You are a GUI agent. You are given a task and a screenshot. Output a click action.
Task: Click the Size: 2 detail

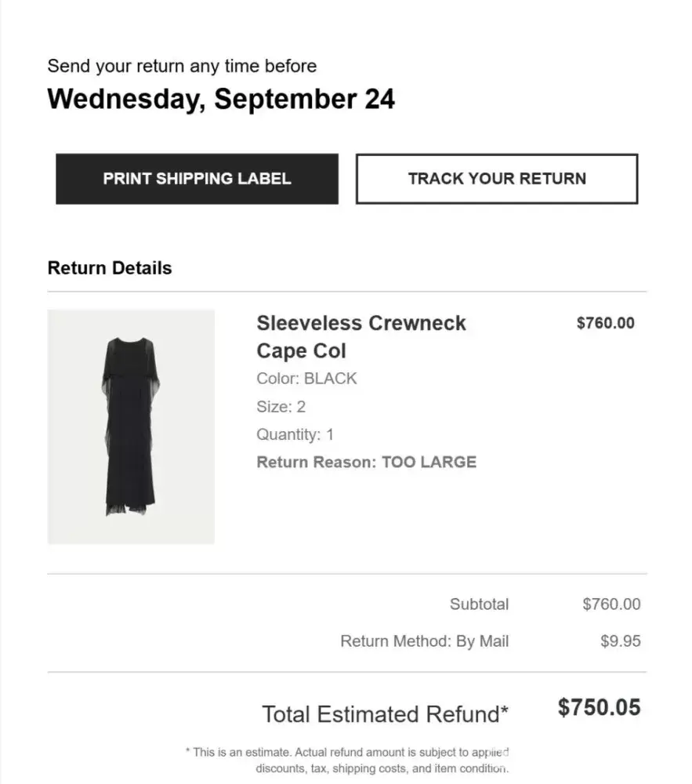click(281, 407)
